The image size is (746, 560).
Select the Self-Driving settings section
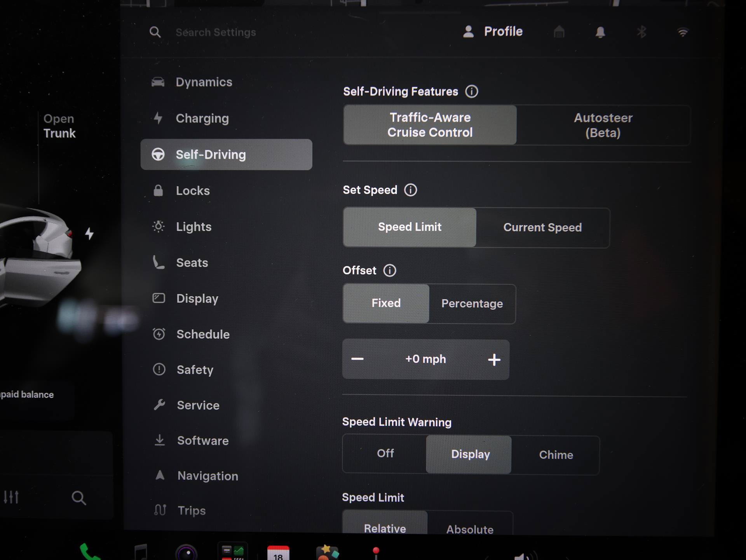point(226,154)
